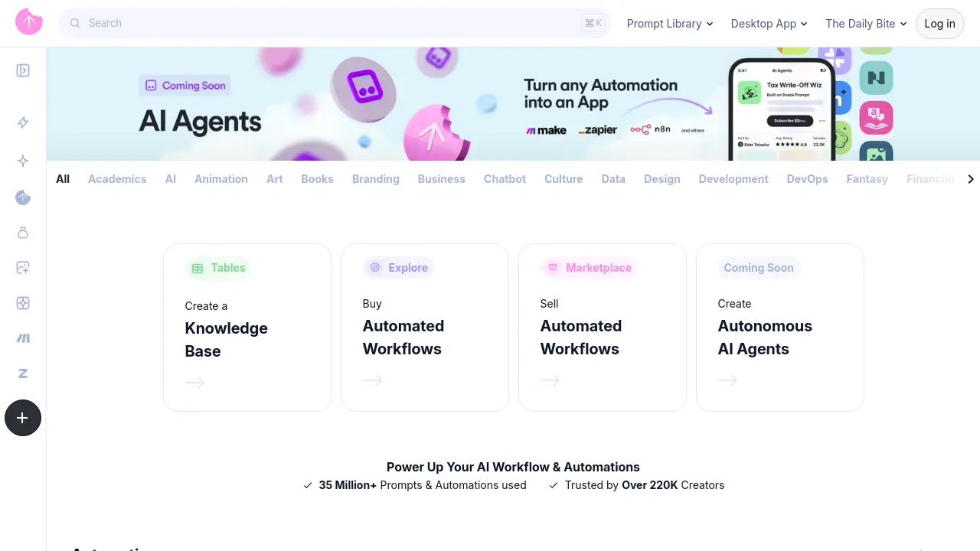Expand the Prompt Library dropdown
Image resolution: width=980 pixels, height=551 pixels.
[x=670, y=24]
